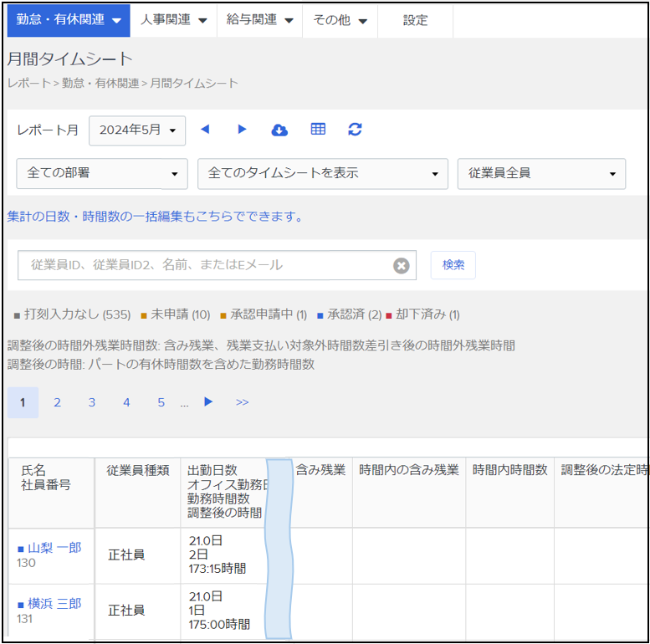Go to next page arrow in pagination
Image resolution: width=650 pixels, height=644 pixels.
click(208, 401)
